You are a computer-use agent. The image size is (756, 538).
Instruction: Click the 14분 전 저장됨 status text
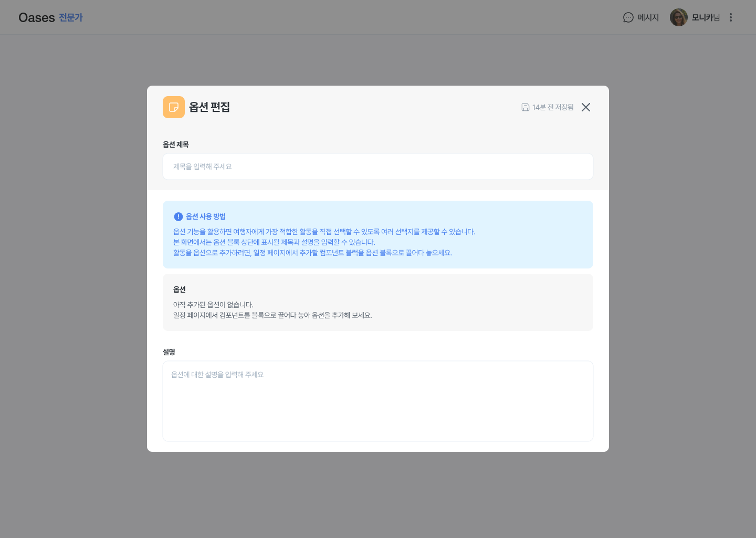pyautogui.click(x=553, y=107)
